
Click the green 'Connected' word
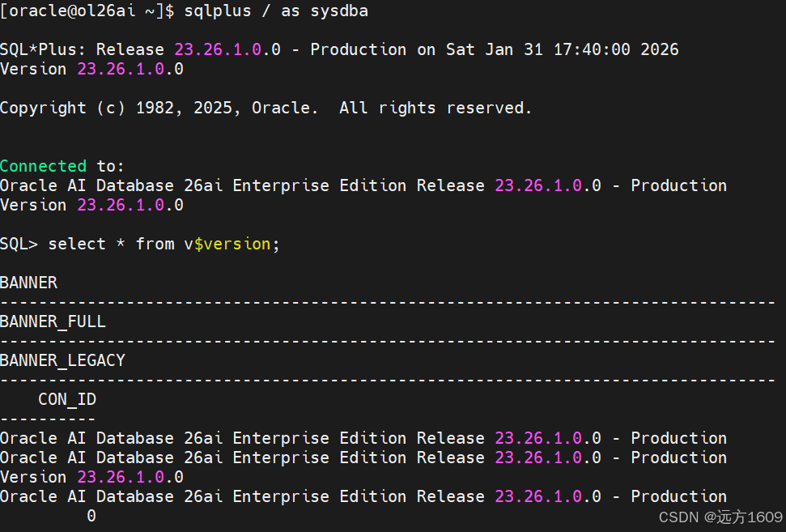pos(43,166)
